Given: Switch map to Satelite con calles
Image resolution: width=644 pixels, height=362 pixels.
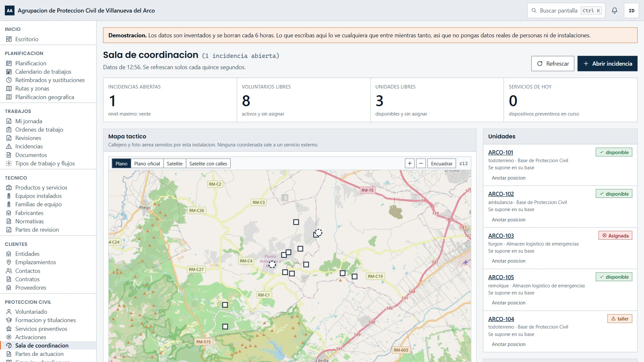Looking at the screenshot, I should tap(208, 163).
